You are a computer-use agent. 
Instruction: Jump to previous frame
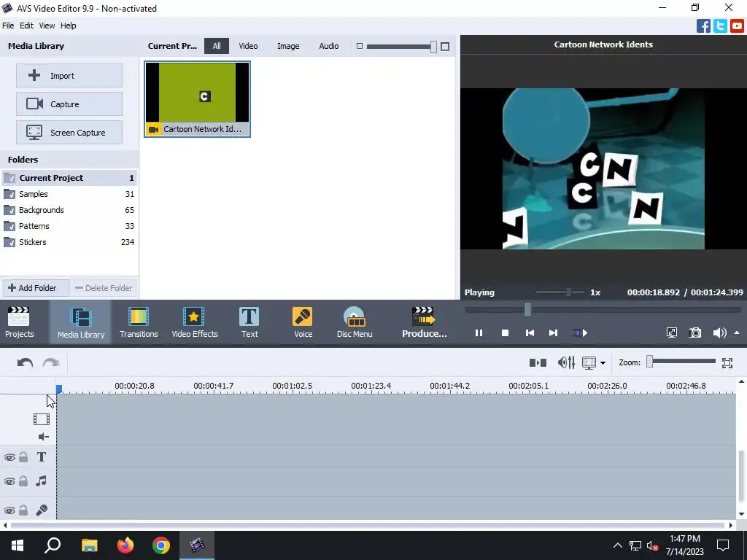(x=530, y=332)
